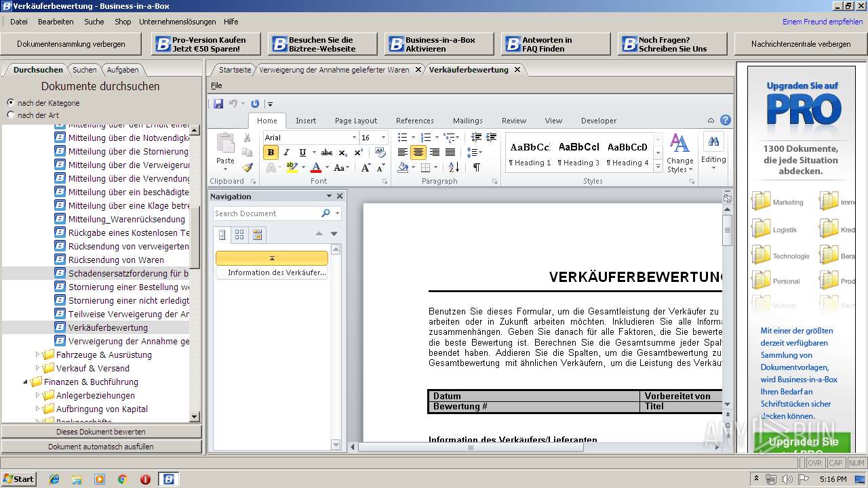
Task: Click the Redo icon in quick access toolbar
Action: click(x=255, y=104)
